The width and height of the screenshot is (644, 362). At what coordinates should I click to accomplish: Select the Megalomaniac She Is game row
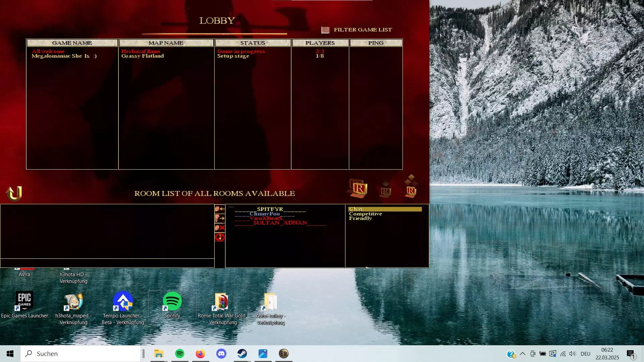64,56
